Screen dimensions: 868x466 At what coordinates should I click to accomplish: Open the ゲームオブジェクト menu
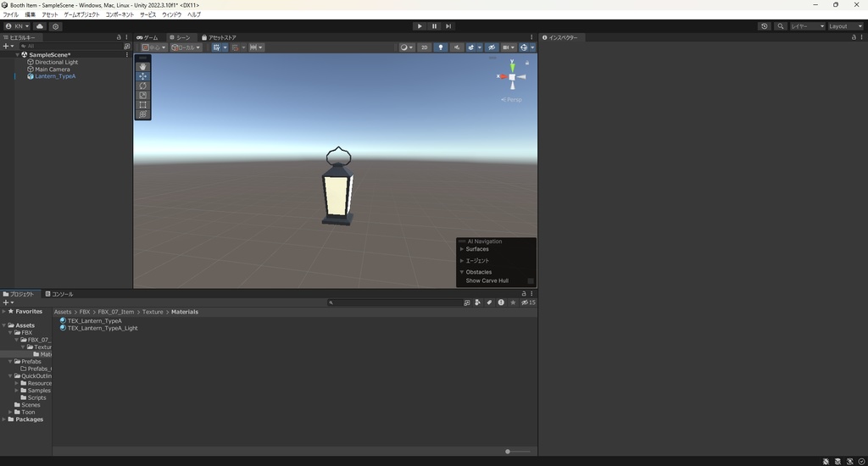pos(81,15)
